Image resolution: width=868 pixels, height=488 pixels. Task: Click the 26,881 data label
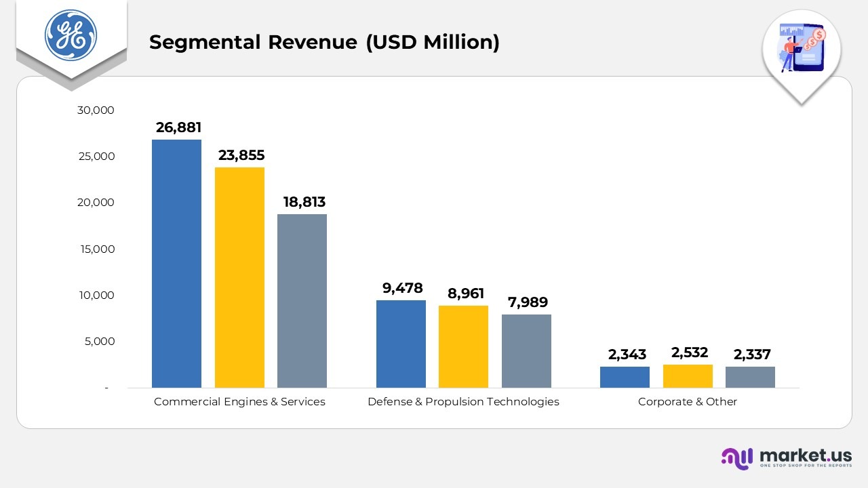pos(179,127)
